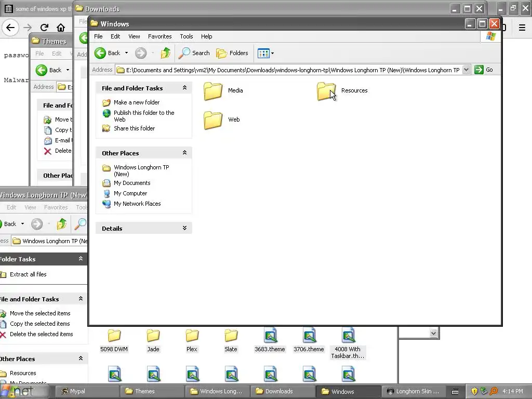
Task: Collapse Other Places in Longhorn TP window
Action: click(81, 358)
